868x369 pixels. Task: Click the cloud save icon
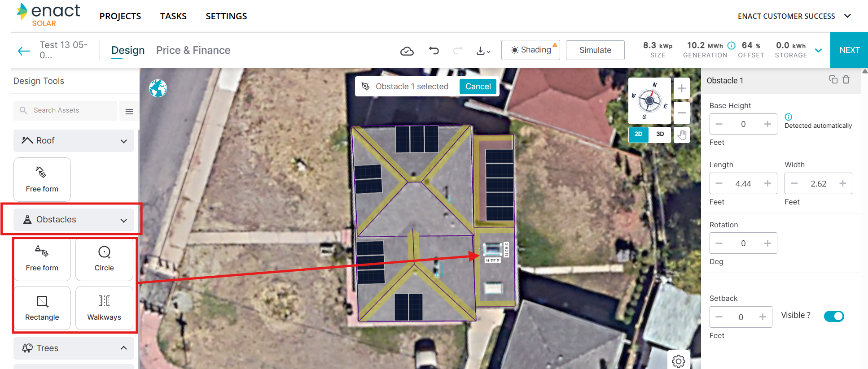[407, 51]
